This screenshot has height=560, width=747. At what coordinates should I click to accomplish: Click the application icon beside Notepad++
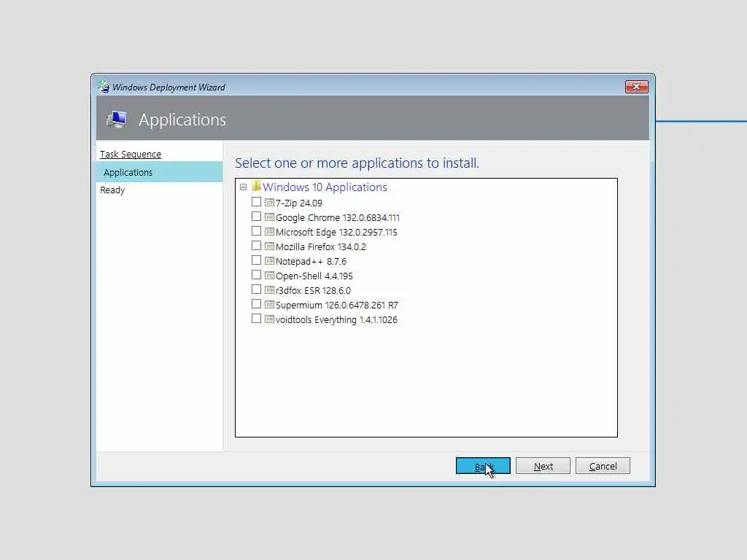click(269, 261)
